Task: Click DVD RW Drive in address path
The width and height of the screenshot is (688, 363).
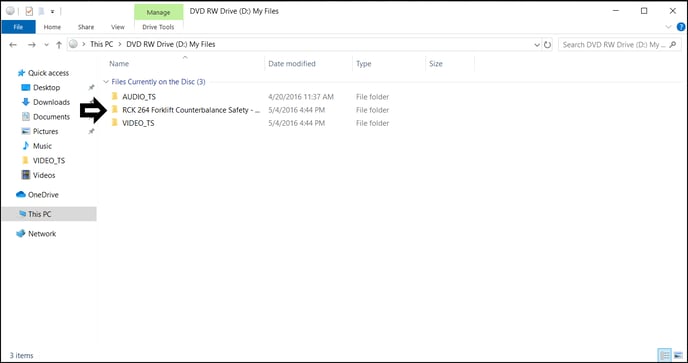Action: click(x=171, y=44)
